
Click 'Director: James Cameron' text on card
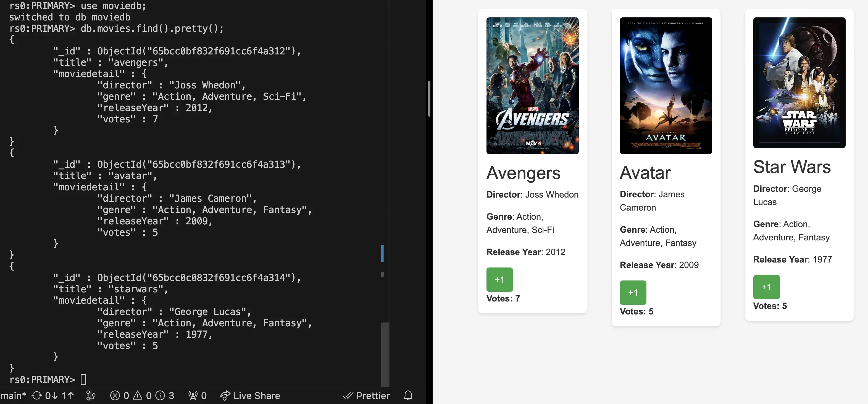click(x=652, y=201)
